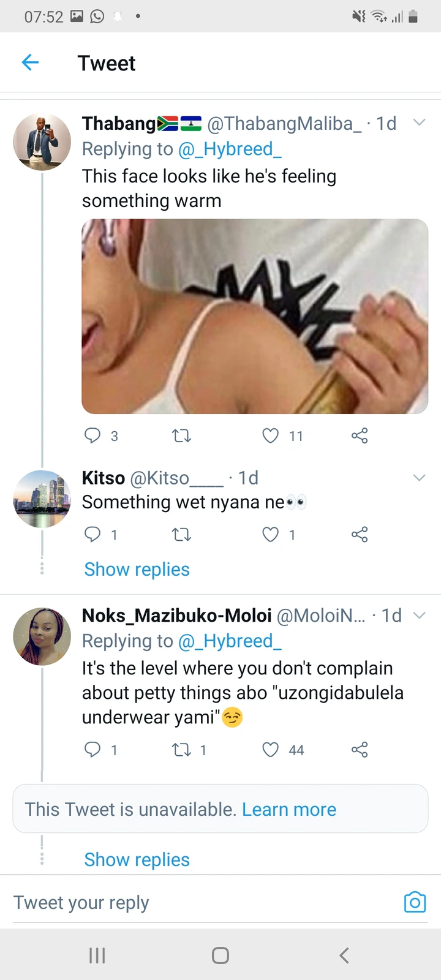Retweet Kitso's tweet
The height and width of the screenshot is (980, 441).
click(181, 535)
